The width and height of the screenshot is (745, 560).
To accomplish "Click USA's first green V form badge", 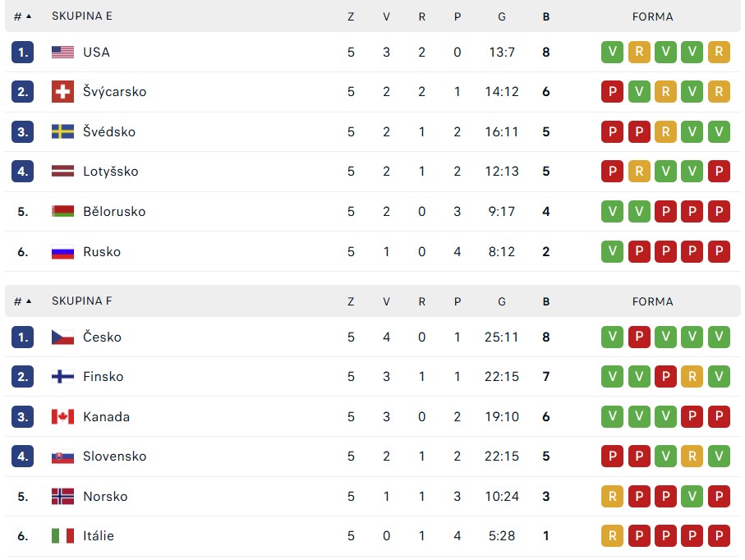I will pos(612,52).
